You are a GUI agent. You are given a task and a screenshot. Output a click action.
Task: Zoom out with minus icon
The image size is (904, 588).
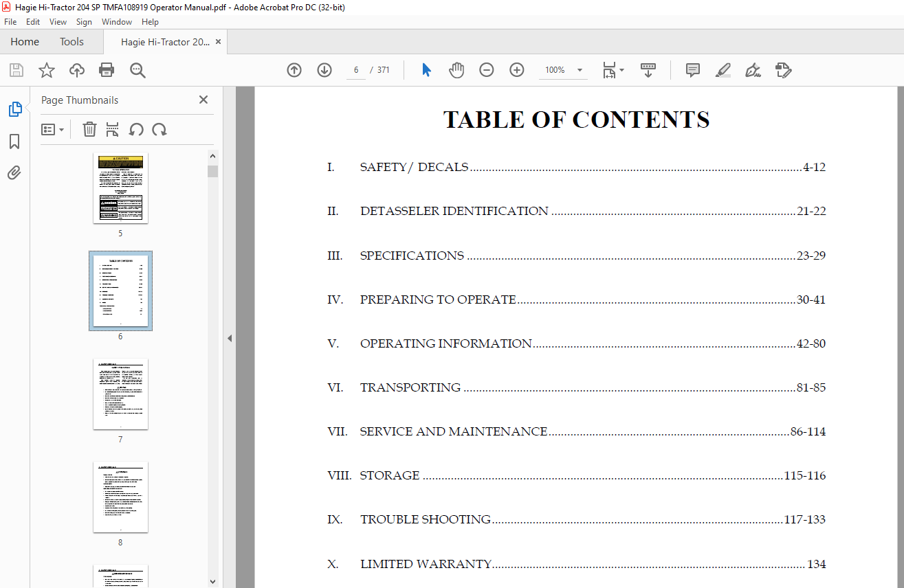coord(487,70)
